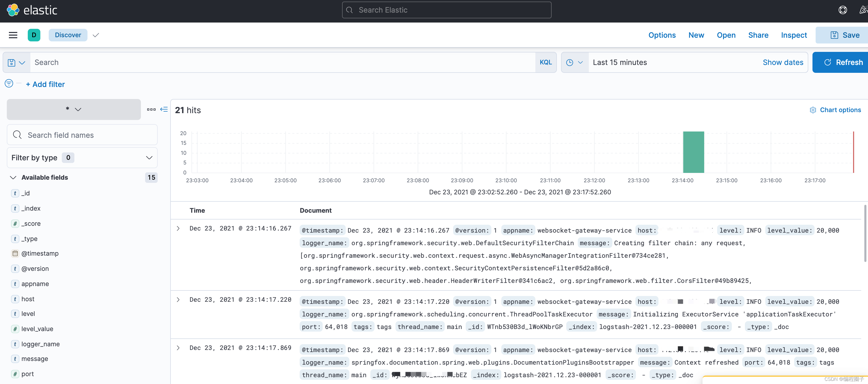Click the Refresh button

click(843, 63)
